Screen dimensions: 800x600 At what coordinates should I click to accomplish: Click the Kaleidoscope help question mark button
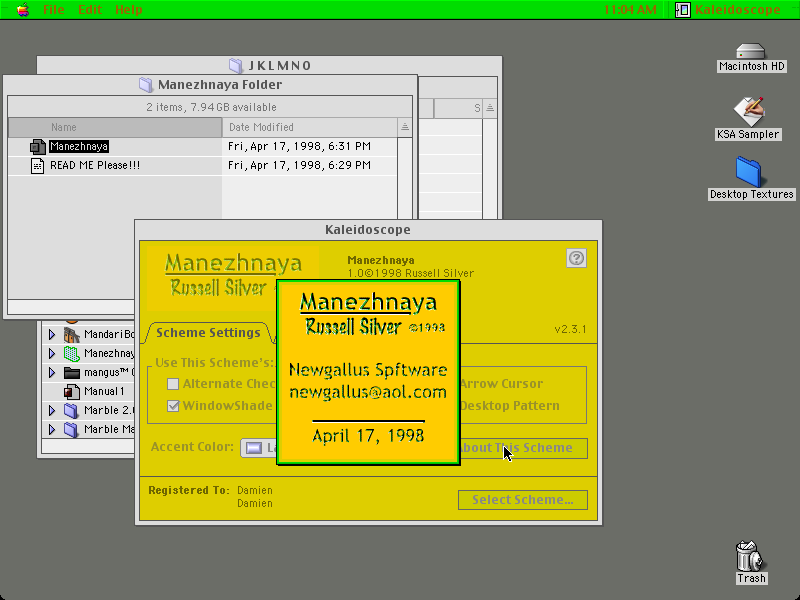(x=576, y=258)
